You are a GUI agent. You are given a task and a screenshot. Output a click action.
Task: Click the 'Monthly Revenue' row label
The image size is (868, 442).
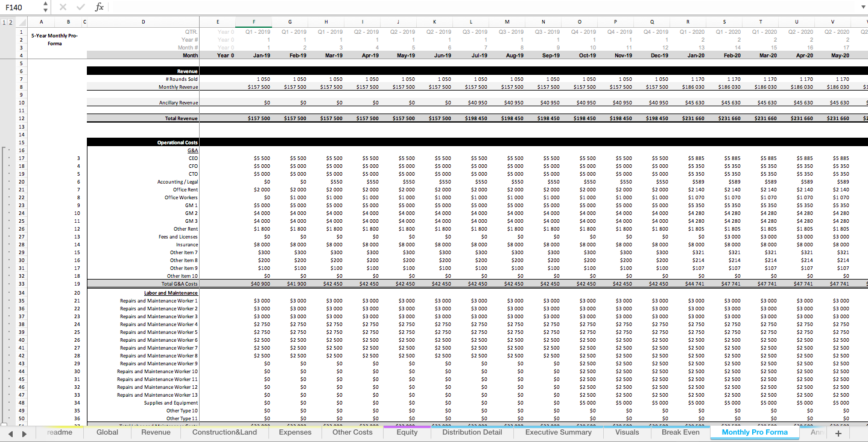click(x=179, y=87)
